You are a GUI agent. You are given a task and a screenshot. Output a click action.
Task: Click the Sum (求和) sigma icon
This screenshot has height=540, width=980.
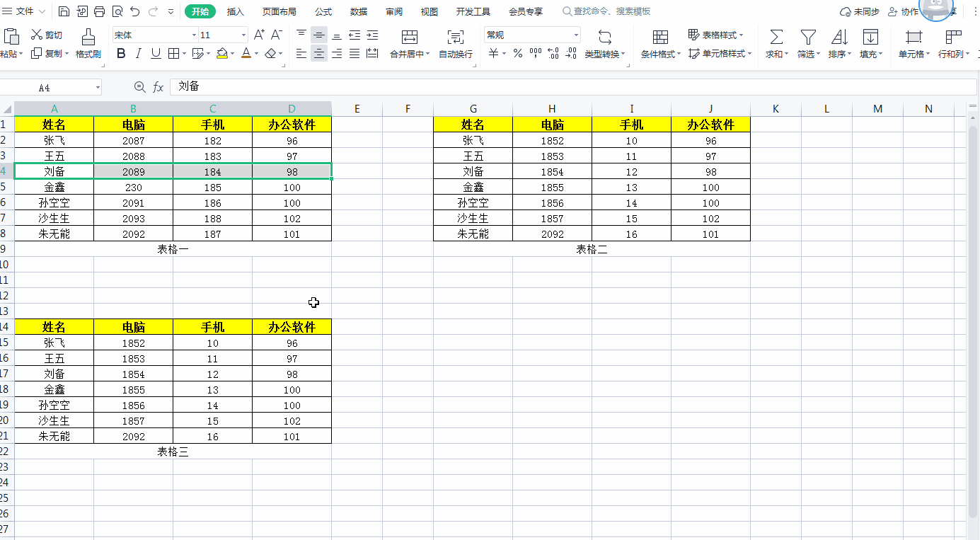pyautogui.click(x=776, y=37)
